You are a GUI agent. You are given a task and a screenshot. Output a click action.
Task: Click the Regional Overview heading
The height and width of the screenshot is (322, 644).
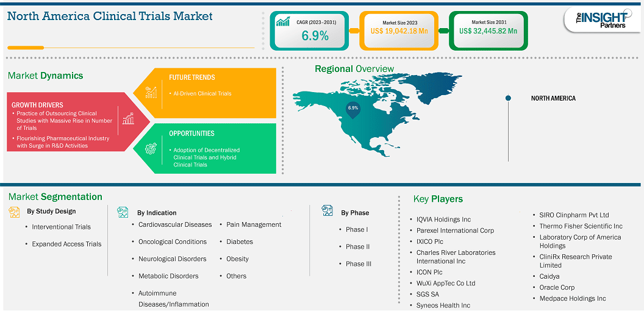click(x=354, y=68)
